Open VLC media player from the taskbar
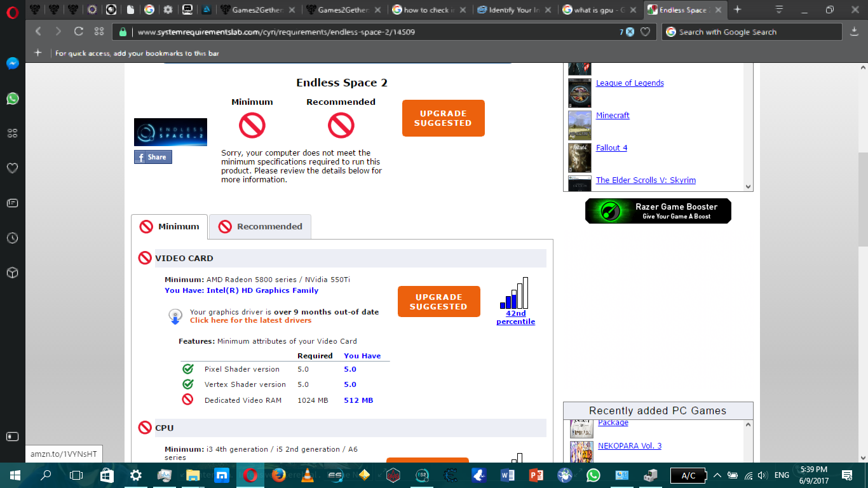 coord(308,475)
